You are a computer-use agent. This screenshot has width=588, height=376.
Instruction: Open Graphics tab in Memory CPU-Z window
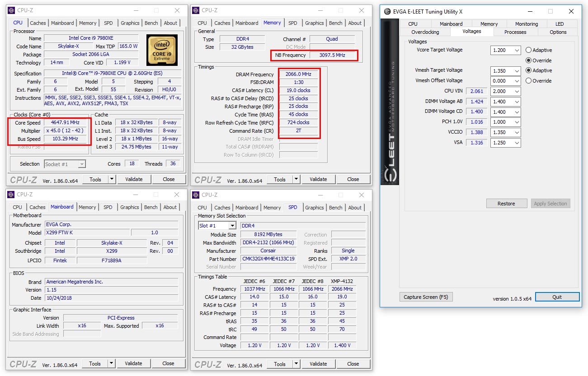(x=315, y=23)
